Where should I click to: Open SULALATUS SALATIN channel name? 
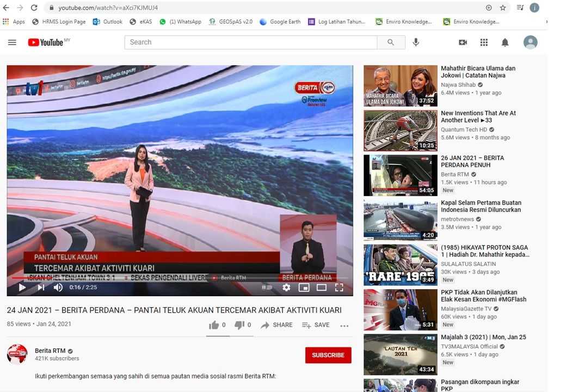[x=468, y=264]
